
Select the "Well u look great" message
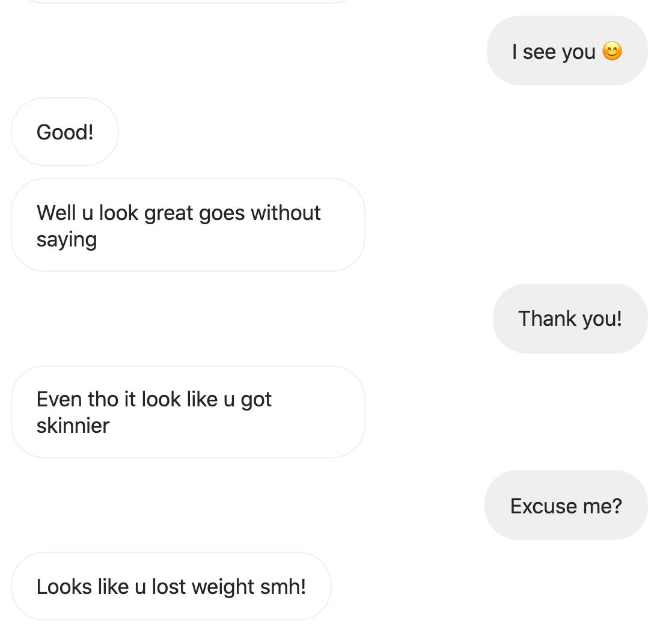pos(188,225)
